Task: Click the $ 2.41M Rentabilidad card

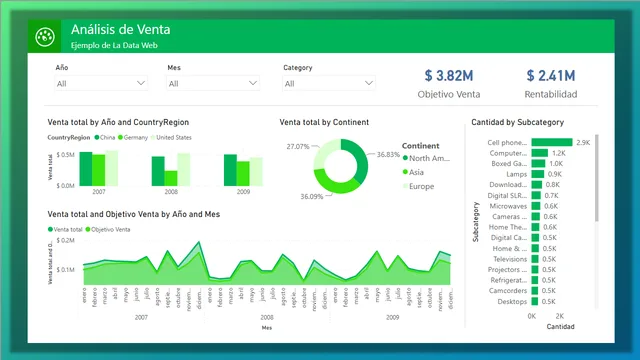Action: [x=551, y=84]
